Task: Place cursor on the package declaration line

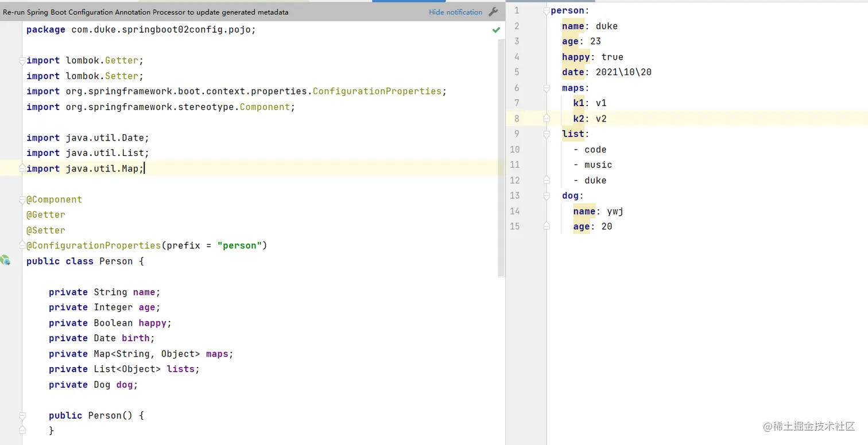Action: 141,30
